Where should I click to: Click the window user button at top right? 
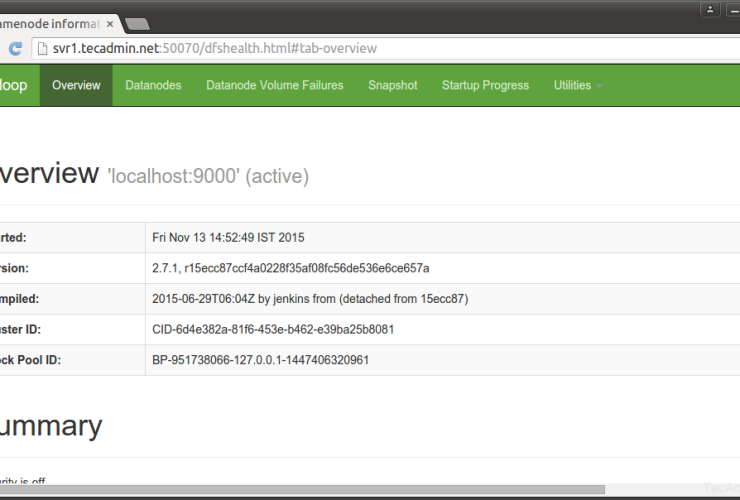click(710, 9)
